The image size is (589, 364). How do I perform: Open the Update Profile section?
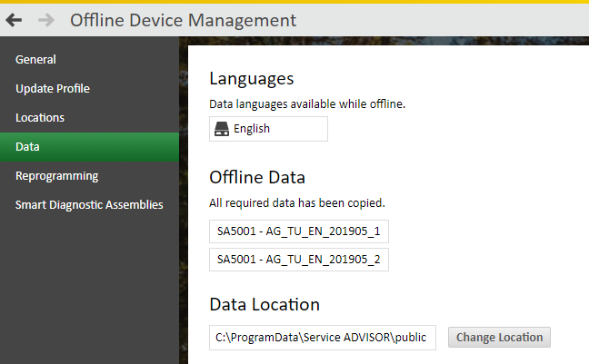point(89,89)
